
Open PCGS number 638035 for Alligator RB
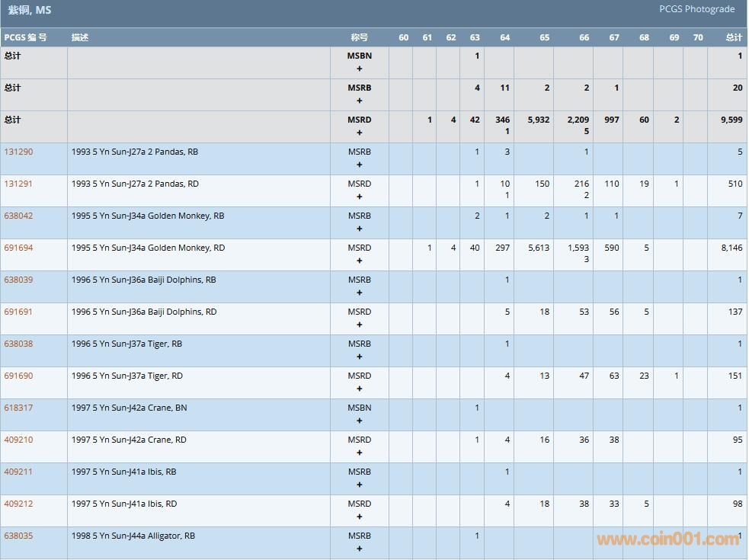(18, 536)
